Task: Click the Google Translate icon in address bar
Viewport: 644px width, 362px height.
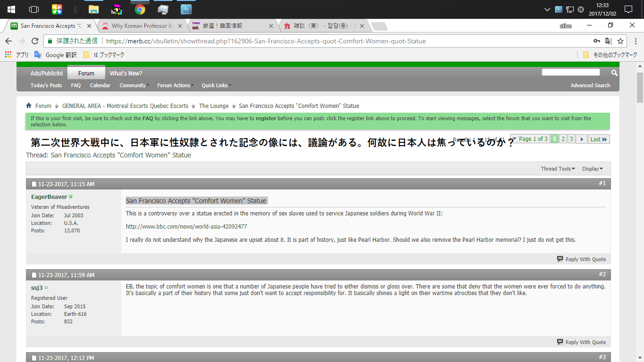Action: point(609,41)
